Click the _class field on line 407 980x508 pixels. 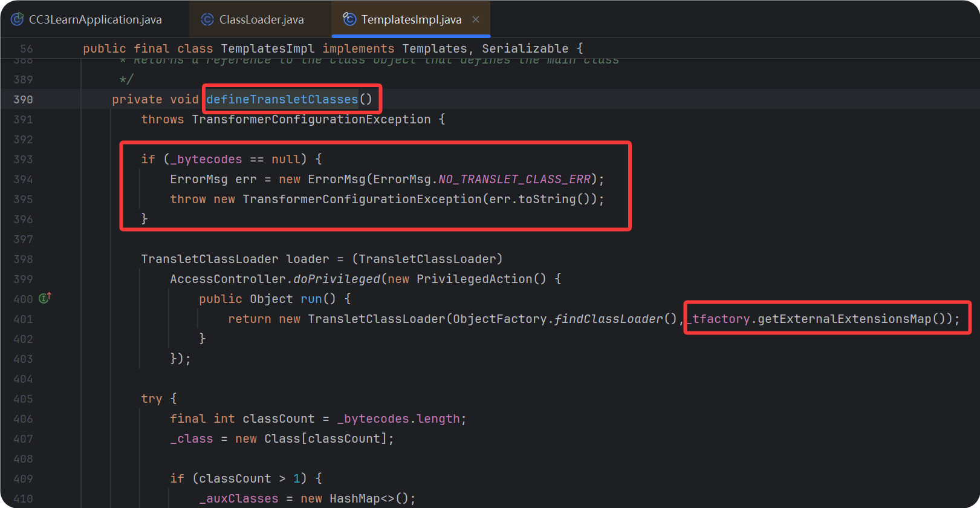(192, 438)
